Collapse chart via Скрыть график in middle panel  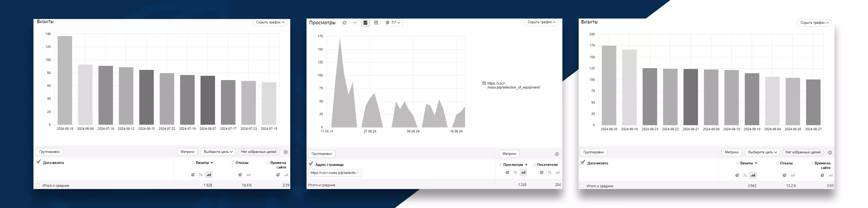click(x=542, y=22)
